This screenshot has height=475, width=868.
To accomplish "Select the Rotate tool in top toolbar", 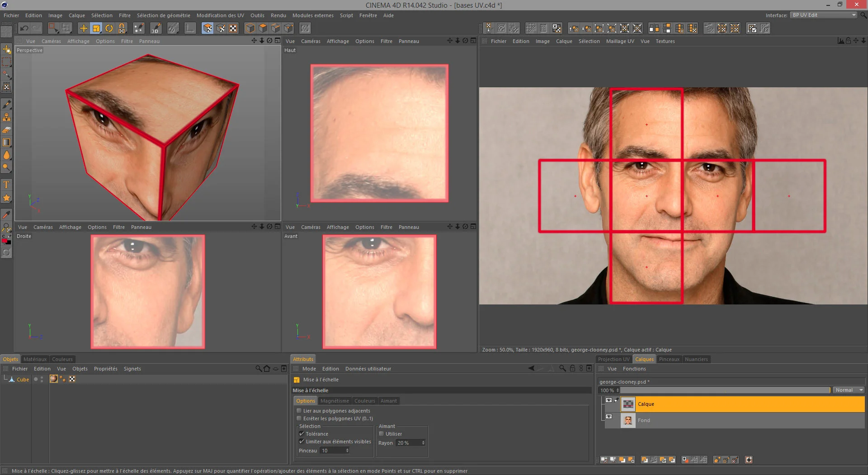I will point(109,28).
